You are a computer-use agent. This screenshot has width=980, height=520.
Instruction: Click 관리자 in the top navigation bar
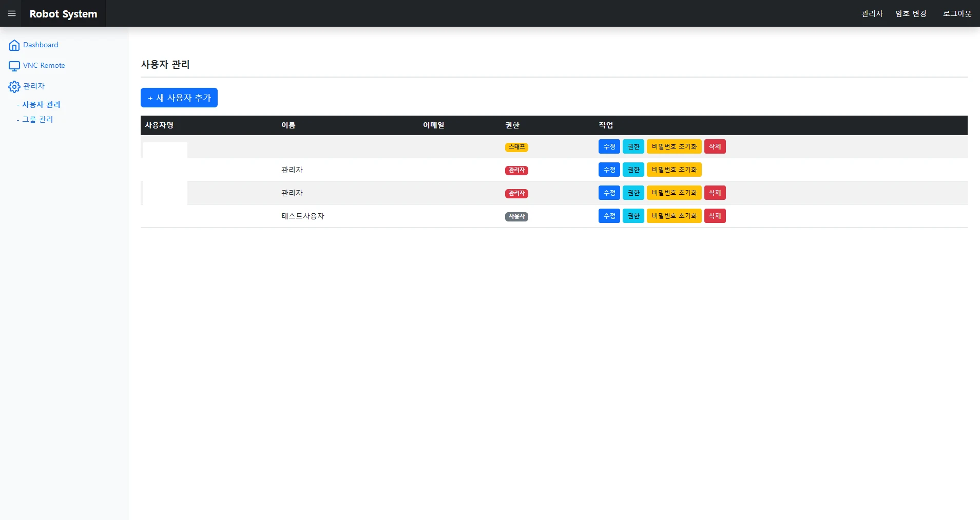click(872, 13)
